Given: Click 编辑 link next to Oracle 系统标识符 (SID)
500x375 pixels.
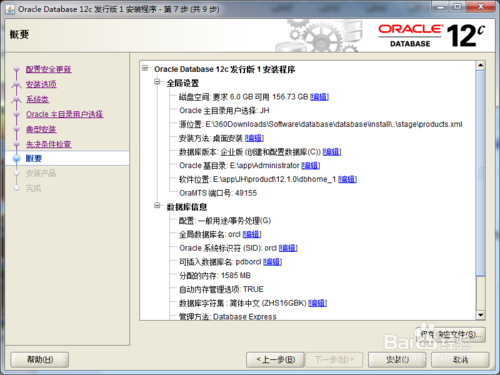Looking at the screenshot, I should 288,248.
